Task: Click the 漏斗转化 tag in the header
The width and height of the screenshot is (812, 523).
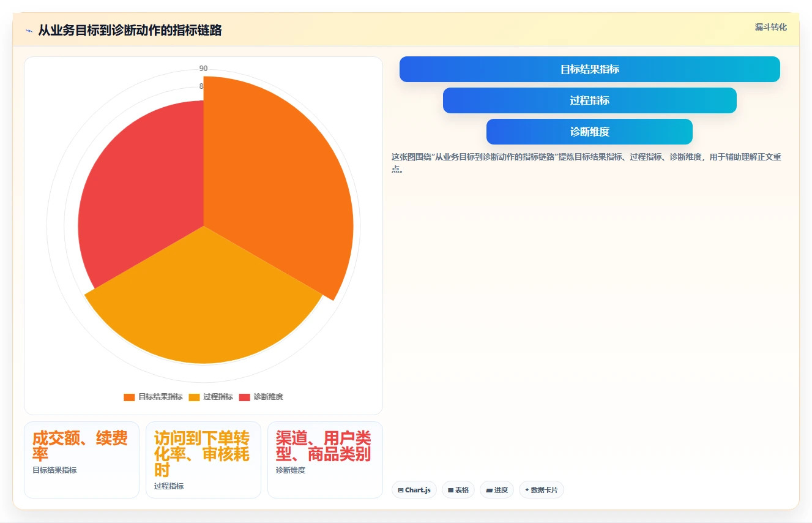Action: pos(770,28)
